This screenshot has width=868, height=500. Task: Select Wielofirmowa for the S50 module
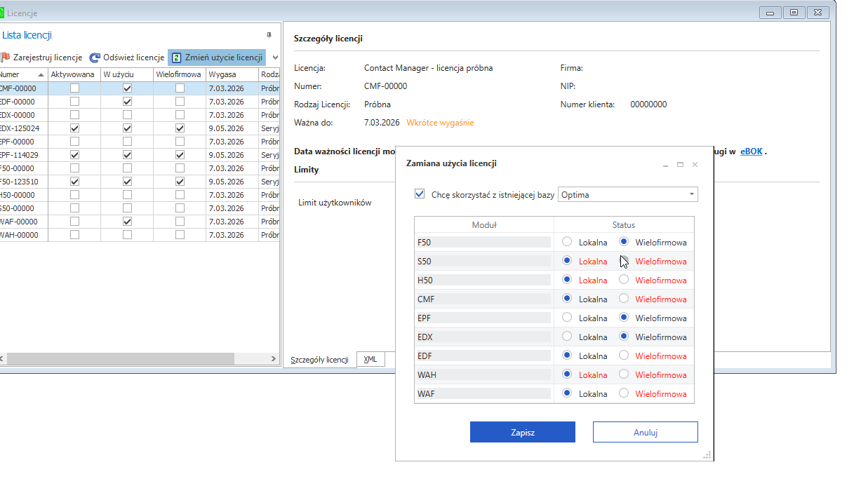(x=624, y=261)
